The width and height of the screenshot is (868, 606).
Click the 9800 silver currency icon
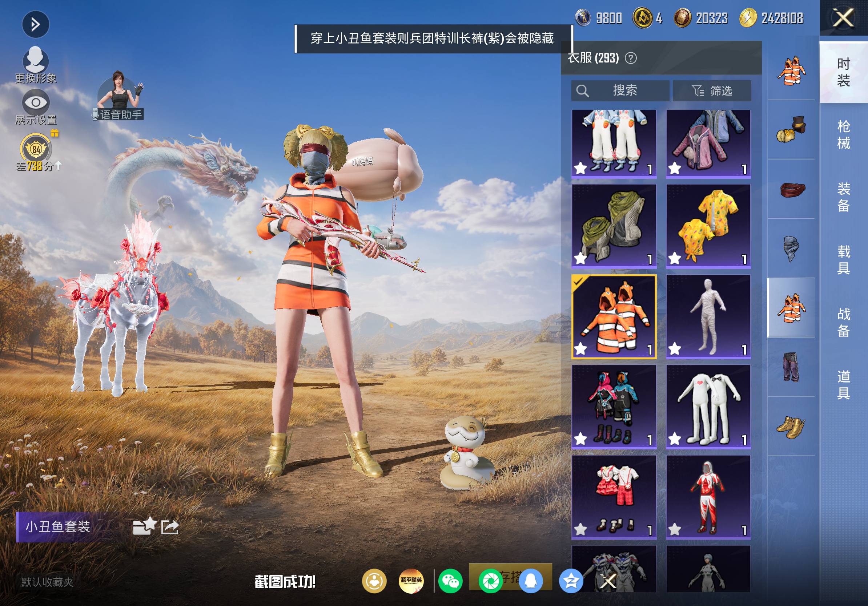pyautogui.click(x=583, y=18)
